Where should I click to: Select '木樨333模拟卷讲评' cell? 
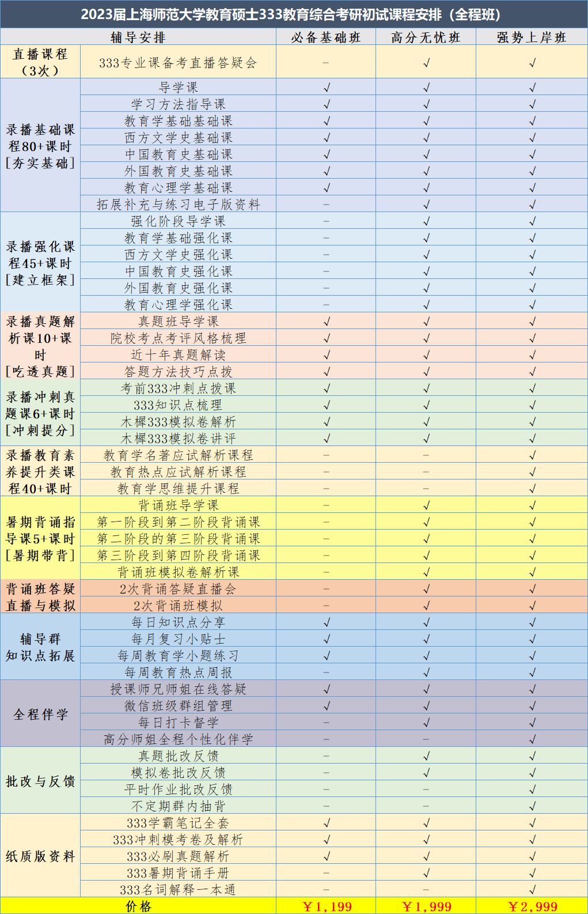click(178, 439)
